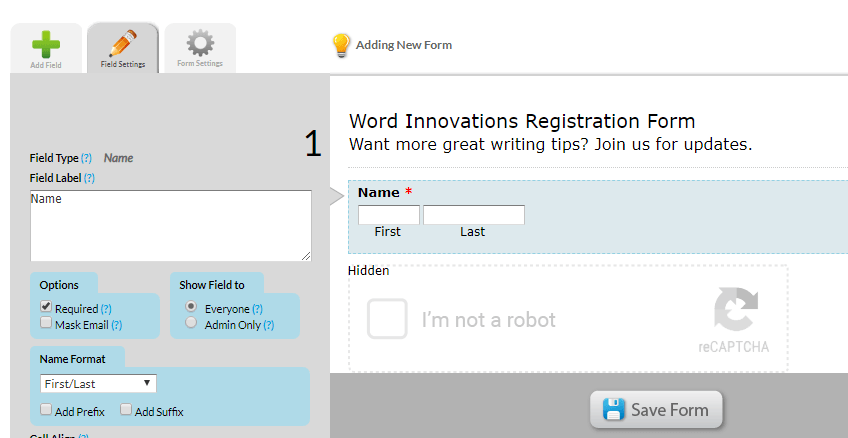Check the Add Prefix checkbox
The width and height of the screenshot is (848, 438).
click(x=46, y=409)
